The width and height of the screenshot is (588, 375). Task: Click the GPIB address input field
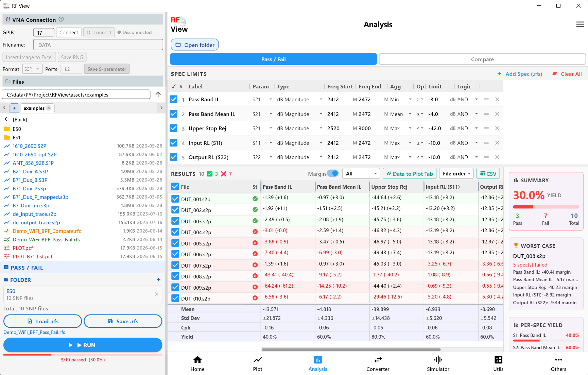(x=44, y=32)
